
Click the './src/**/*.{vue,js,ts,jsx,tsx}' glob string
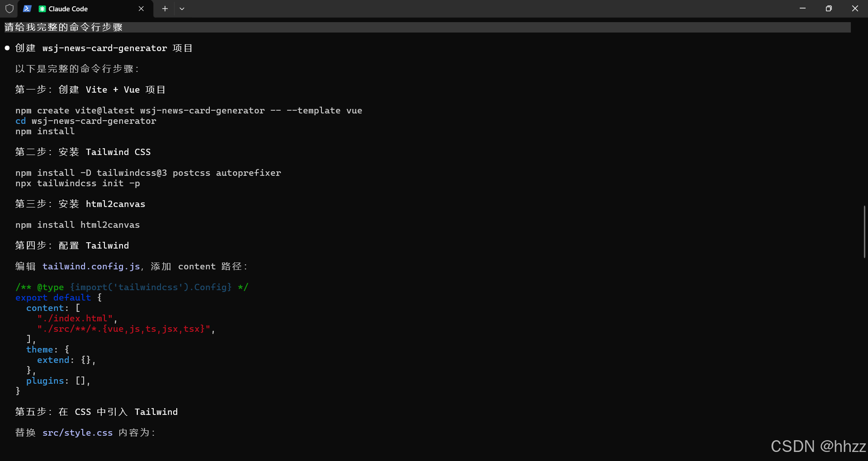coord(124,329)
